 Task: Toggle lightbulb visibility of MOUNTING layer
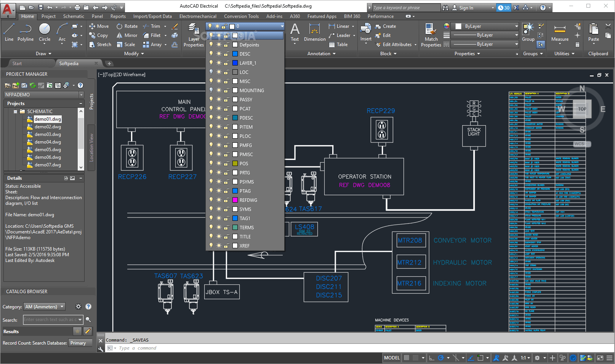[211, 90]
